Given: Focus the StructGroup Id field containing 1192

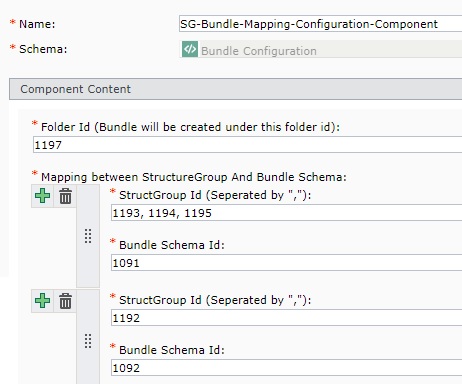Looking at the screenshot, I should pyautogui.click(x=286, y=318).
